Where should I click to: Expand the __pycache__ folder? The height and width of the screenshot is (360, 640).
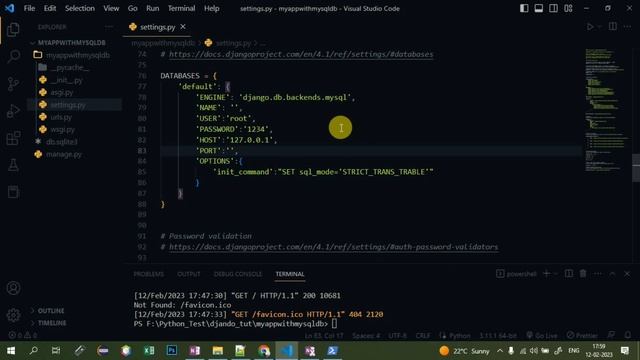coord(69,67)
